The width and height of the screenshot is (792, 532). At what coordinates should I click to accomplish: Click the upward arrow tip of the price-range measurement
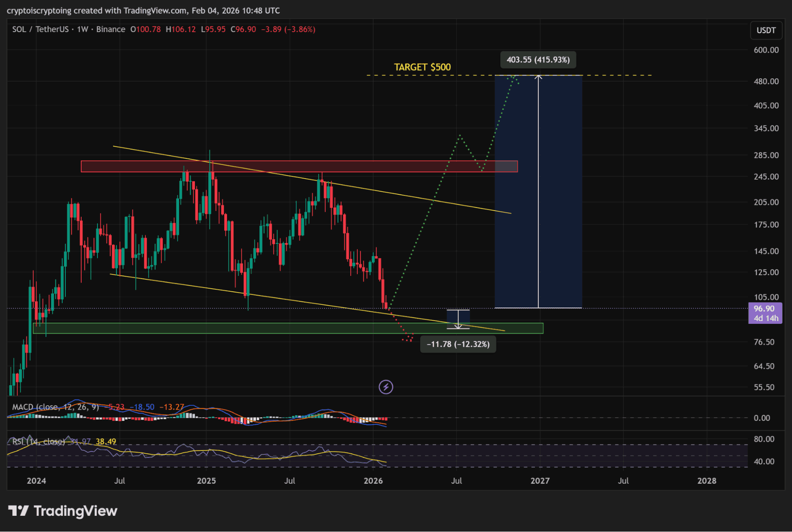[538, 77]
